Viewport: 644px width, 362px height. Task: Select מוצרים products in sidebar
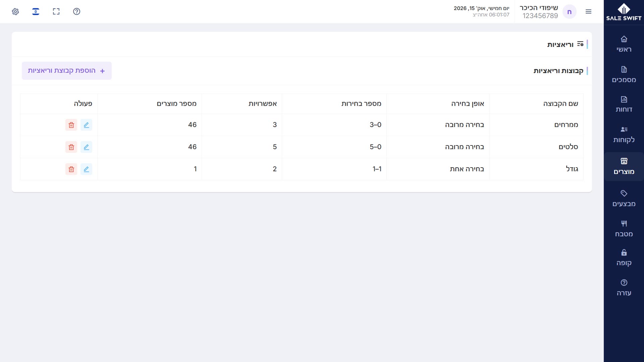click(x=624, y=167)
